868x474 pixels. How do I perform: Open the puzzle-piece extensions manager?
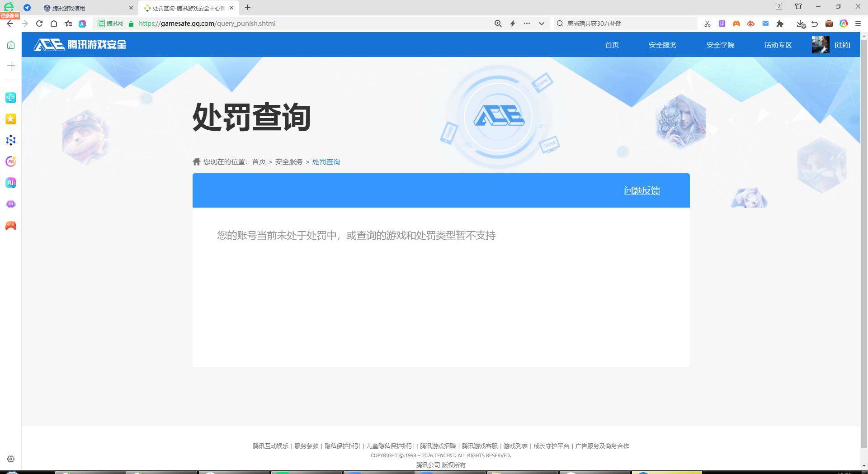(x=780, y=24)
